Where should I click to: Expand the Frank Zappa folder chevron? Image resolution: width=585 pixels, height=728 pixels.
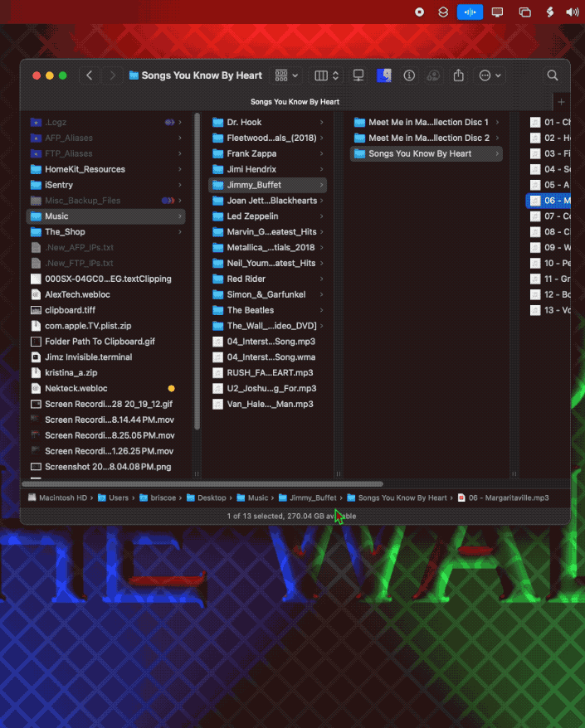(x=321, y=153)
